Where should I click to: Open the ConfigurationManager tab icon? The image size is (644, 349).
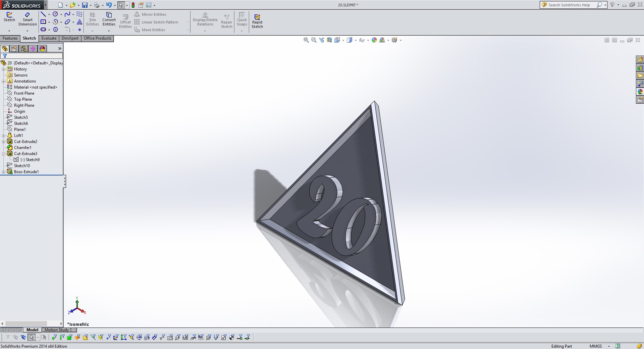click(x=23, y=49)
